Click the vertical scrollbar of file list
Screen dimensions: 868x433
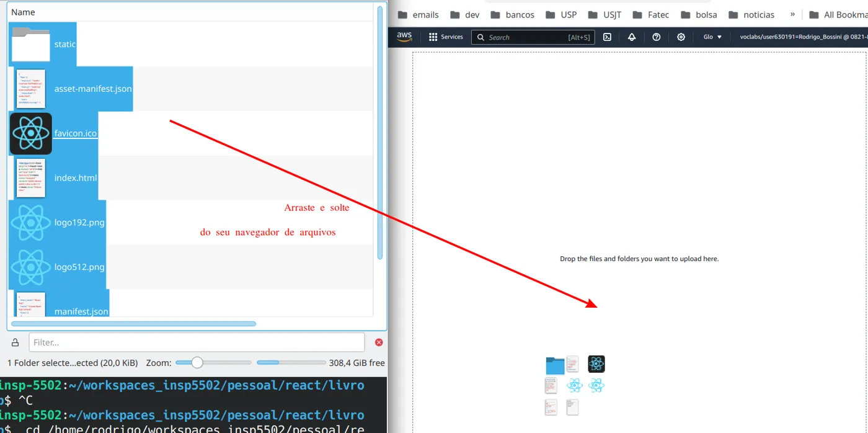tap(380, 133)
